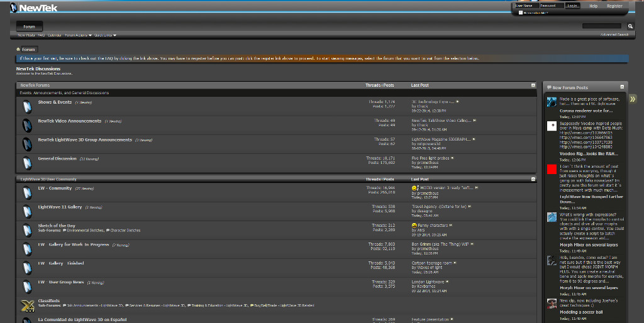Click Gallery for Work In Progress icon
Image resolution: width=644 pixels, height=323 pixels.
coord(27,249)
